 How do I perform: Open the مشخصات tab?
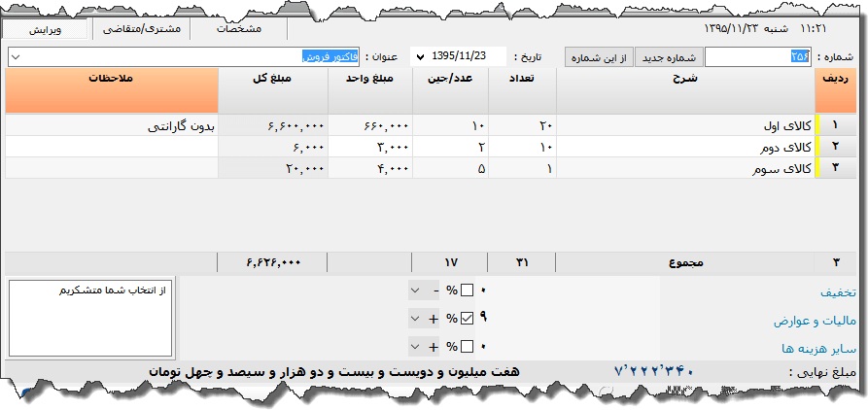tap(238, 30)
